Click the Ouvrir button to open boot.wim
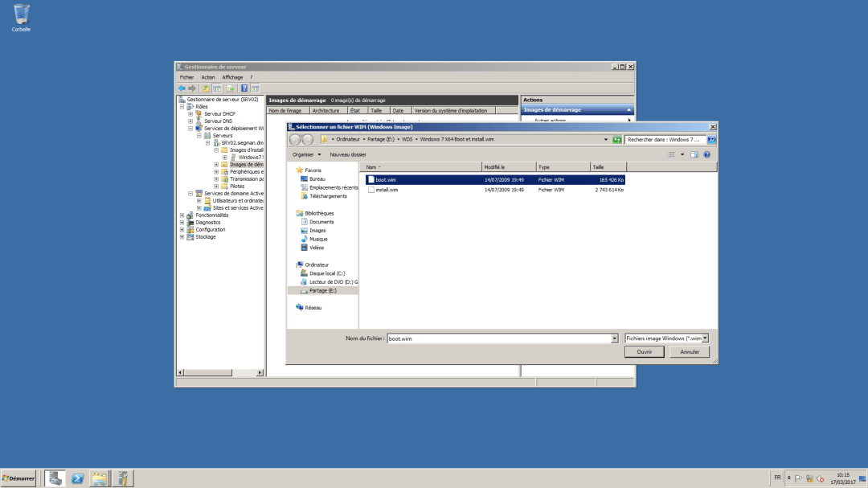868x488 pixels. pos(644,351)
